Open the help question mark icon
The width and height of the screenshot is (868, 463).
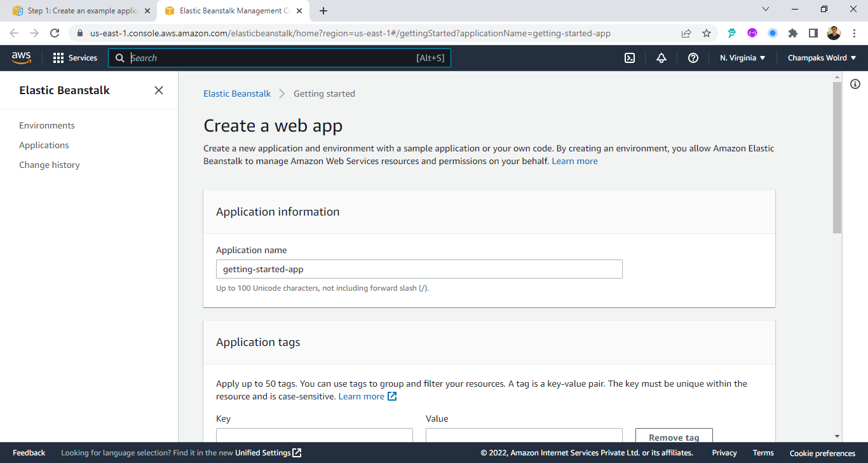tap(693, 58)
